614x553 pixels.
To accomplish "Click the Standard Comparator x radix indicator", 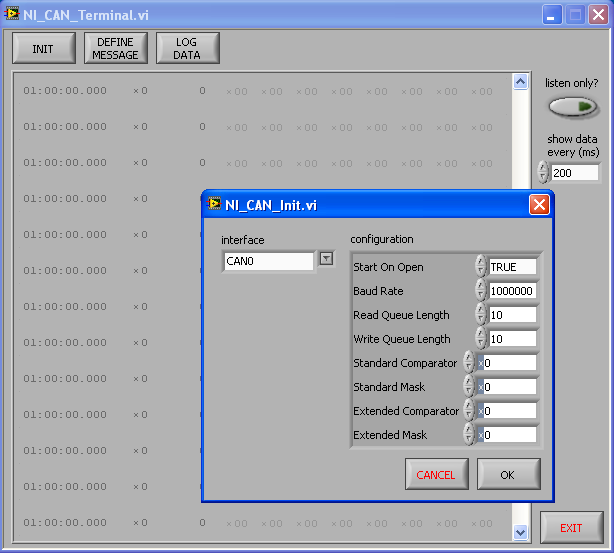I will point(480,363).
